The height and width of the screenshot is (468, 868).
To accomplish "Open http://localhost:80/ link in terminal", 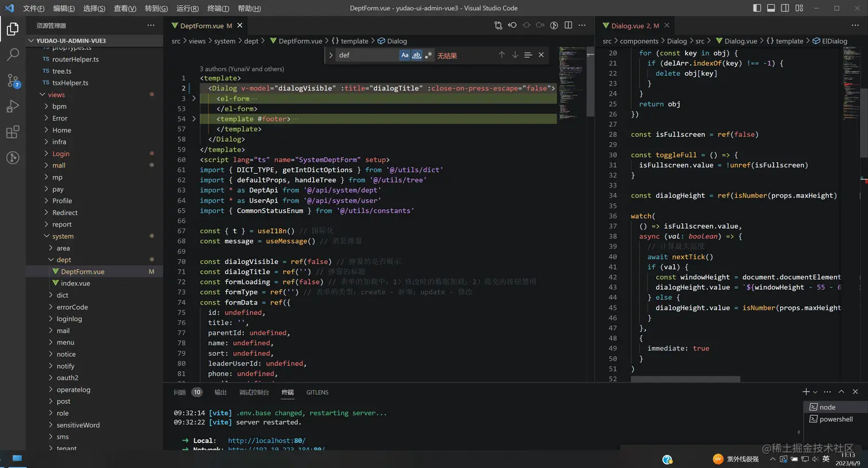I will coord(266,441).
